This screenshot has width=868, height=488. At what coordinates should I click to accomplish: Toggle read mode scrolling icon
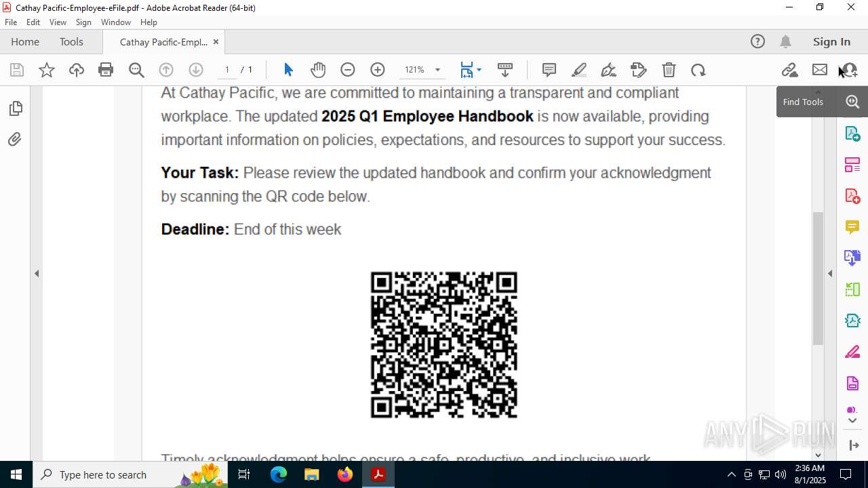click(x=505, y=70)
